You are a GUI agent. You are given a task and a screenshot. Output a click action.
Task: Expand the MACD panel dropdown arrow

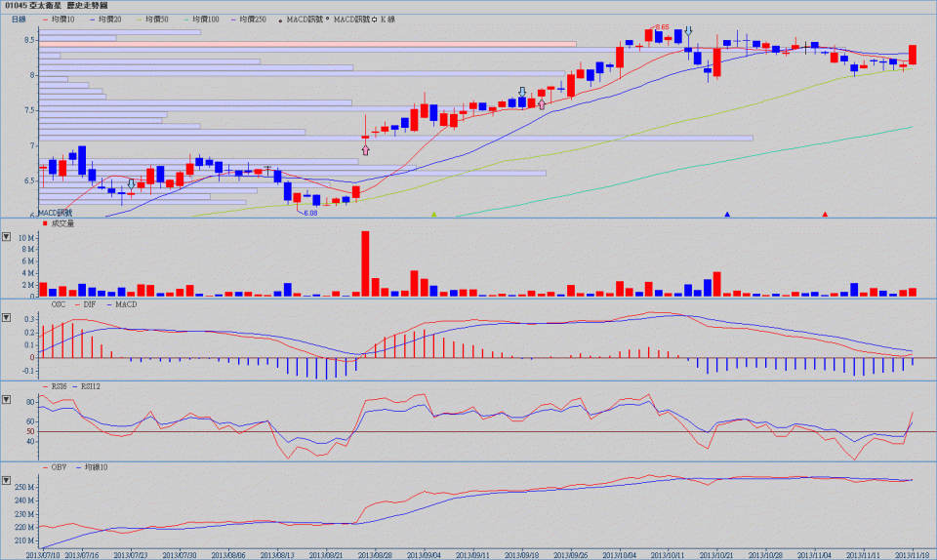point(8,318)
